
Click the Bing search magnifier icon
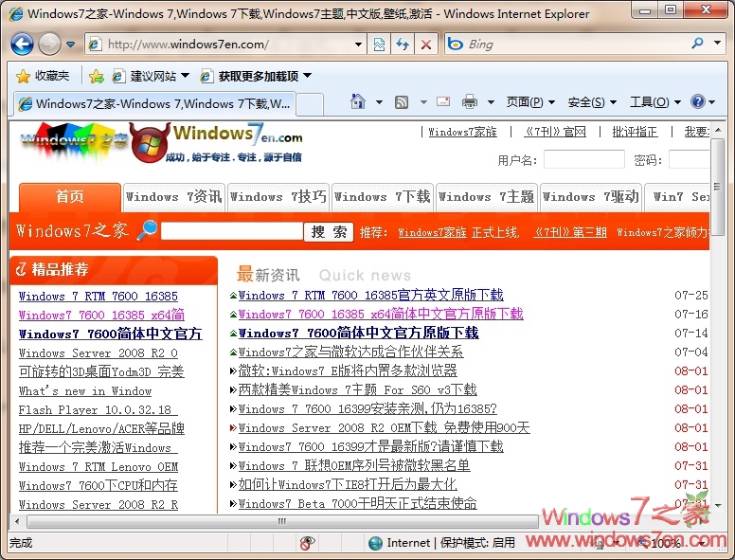tap(697, 44)
